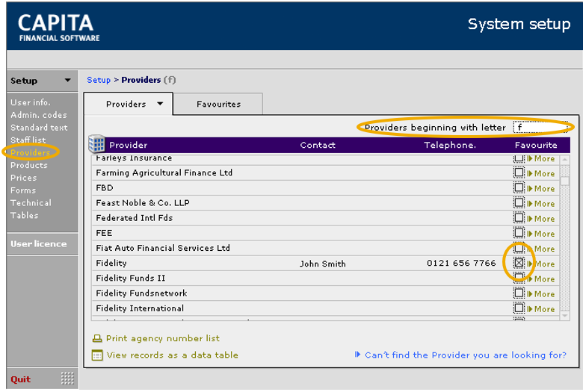
Task: Open More for Federated Intl Fds
Action: pos(541,219)
